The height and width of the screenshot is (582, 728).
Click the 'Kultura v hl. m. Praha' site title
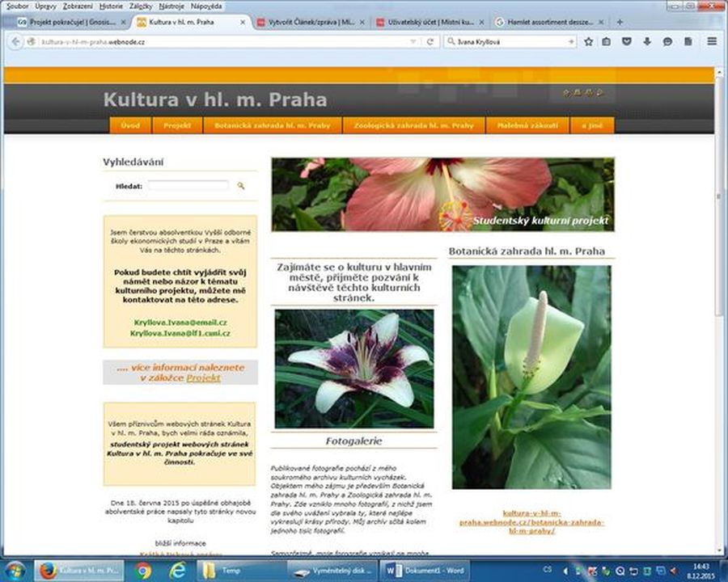tap(215, 99)
